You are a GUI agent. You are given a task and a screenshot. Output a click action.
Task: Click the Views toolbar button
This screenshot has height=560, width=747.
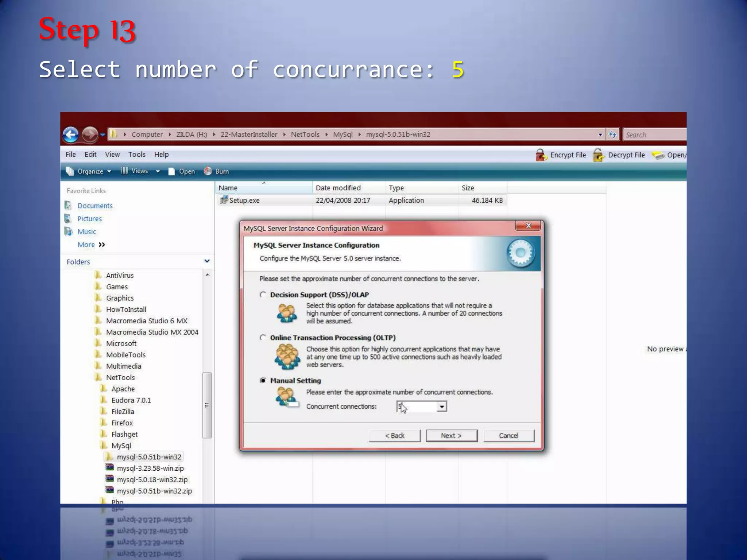tap(134, 171)
